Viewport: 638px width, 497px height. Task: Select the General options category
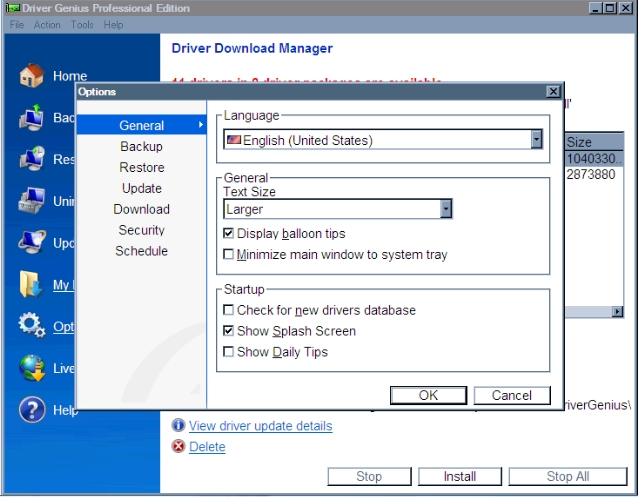click(x=142, y=125)
